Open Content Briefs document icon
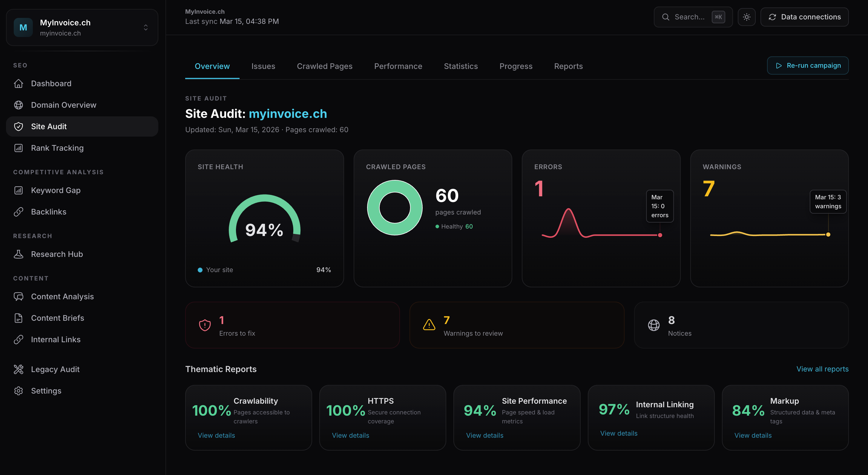Screen dimensions: 868x475 point(19,318)
